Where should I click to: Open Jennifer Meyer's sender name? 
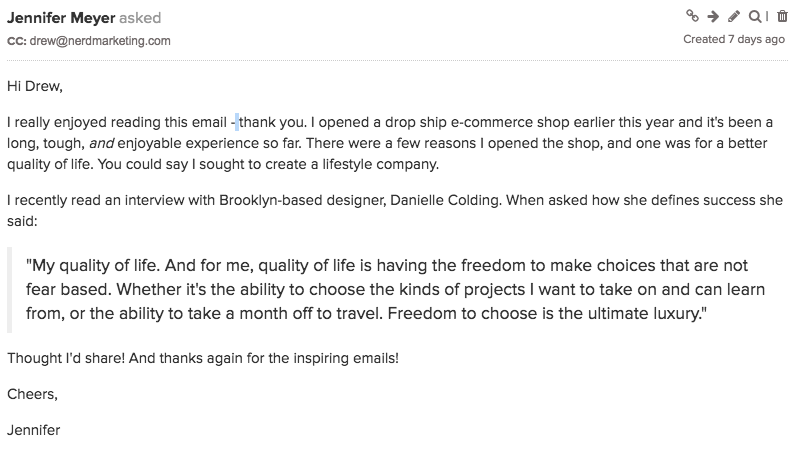pyautogui.click(x=61, y=18)
